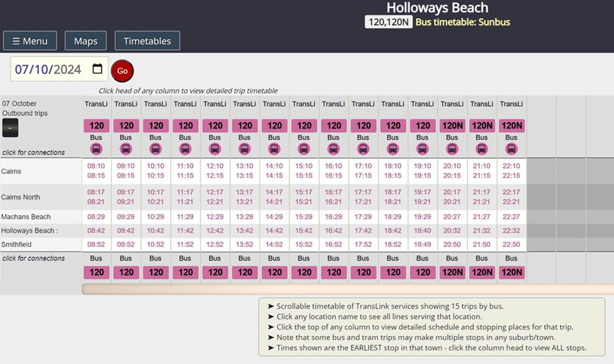The image size is (614, 364).
Task: Click the TransLi header of the 14:10 column
Action: coord(274,104)
